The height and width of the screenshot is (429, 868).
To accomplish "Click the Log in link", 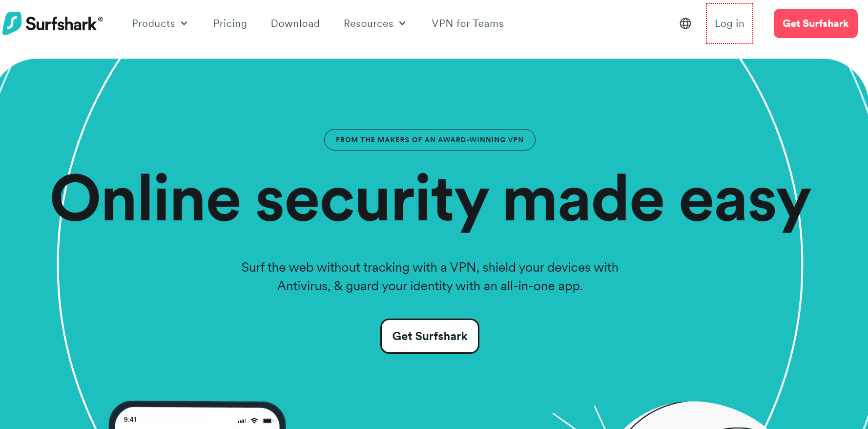I will pos(729,23).
